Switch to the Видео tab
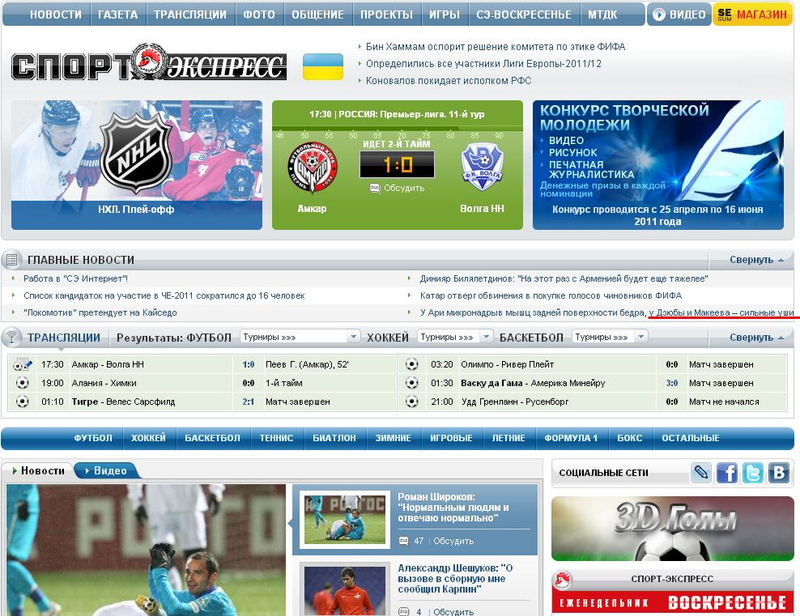Viewport: 800px width, 616px height. click(x=106, y=471)
